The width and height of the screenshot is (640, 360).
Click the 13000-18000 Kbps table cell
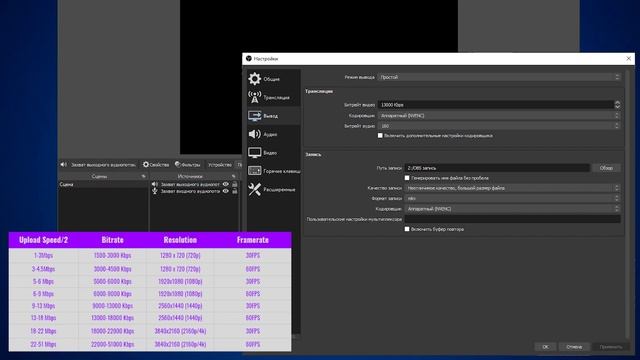click(x=112, y=318)
